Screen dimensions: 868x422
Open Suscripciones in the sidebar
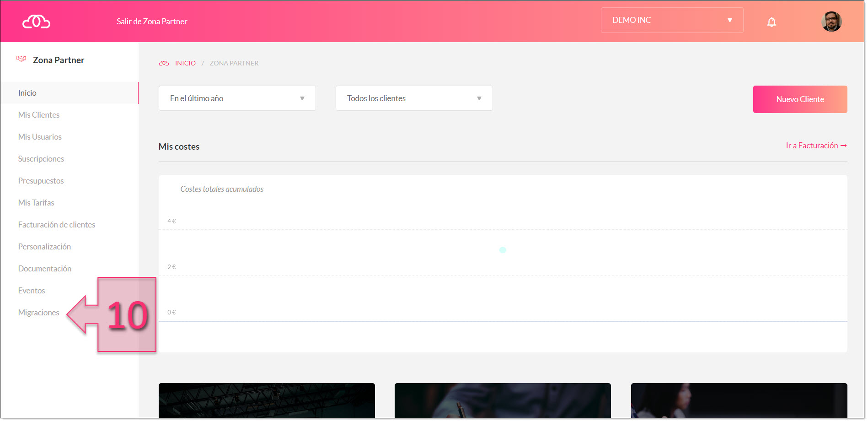pos(41,159)
